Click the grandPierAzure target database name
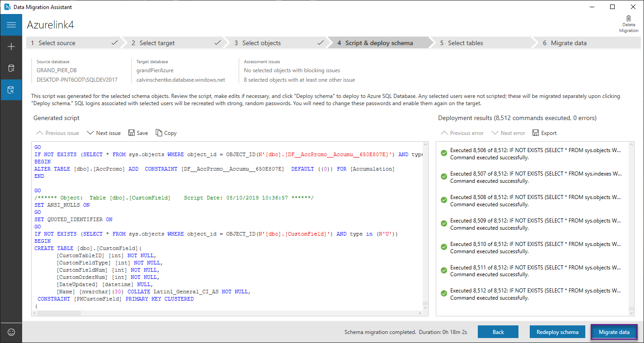The width and height of the screenshot is (644, 343). (x=155, y=70)
